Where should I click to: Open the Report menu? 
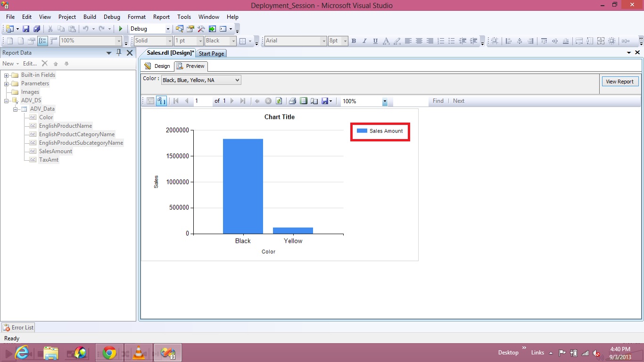(161, 17)
